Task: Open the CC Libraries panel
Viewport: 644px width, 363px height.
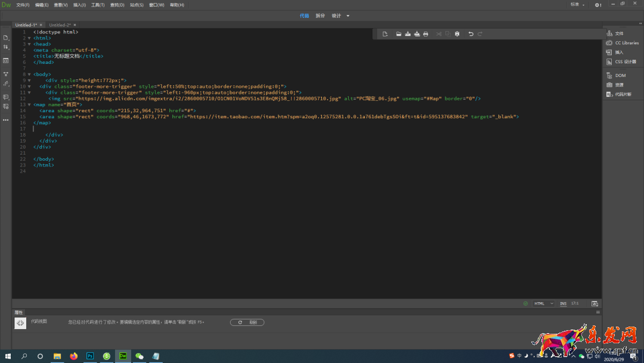Action: [x=623, y=43]
